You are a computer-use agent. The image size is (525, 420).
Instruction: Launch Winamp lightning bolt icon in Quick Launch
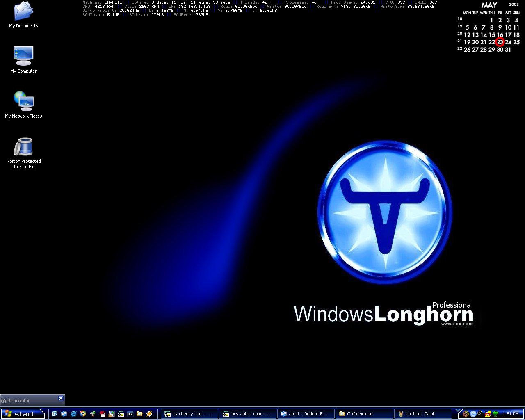(x=149, y=414)
